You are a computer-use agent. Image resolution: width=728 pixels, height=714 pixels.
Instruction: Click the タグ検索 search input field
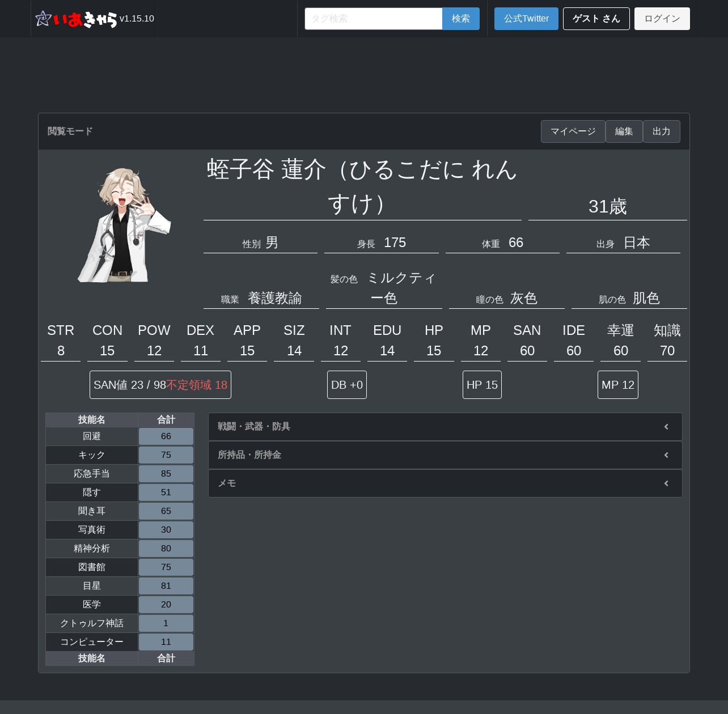(374, 19)
